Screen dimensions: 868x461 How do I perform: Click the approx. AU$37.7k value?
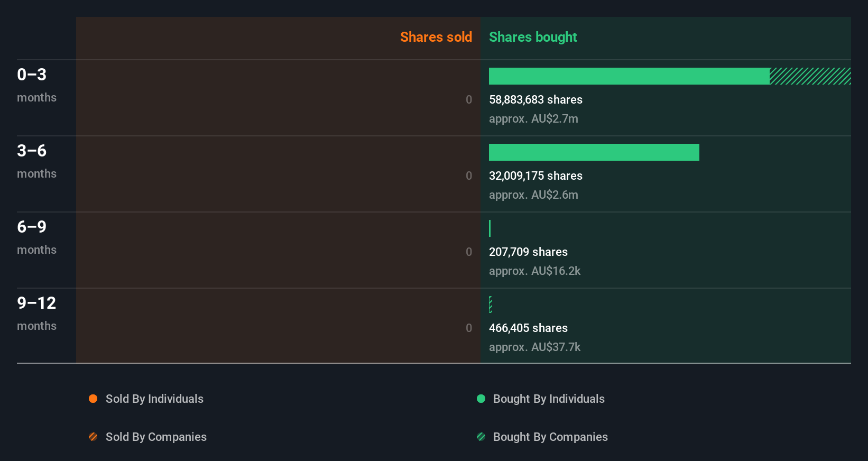tap(534, 347)
